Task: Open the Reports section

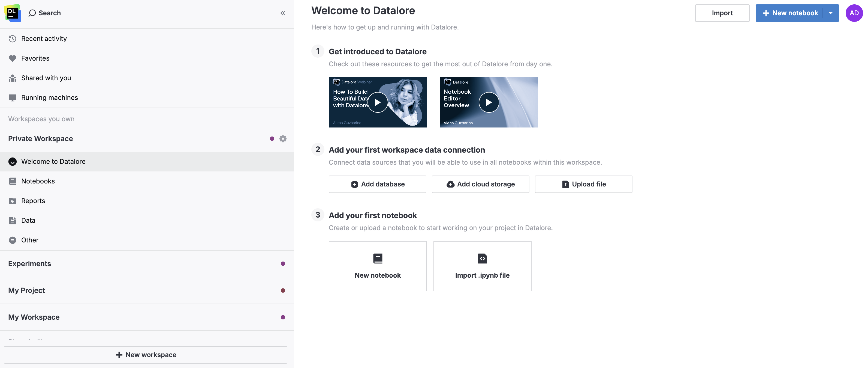Action: coord(33,200)
